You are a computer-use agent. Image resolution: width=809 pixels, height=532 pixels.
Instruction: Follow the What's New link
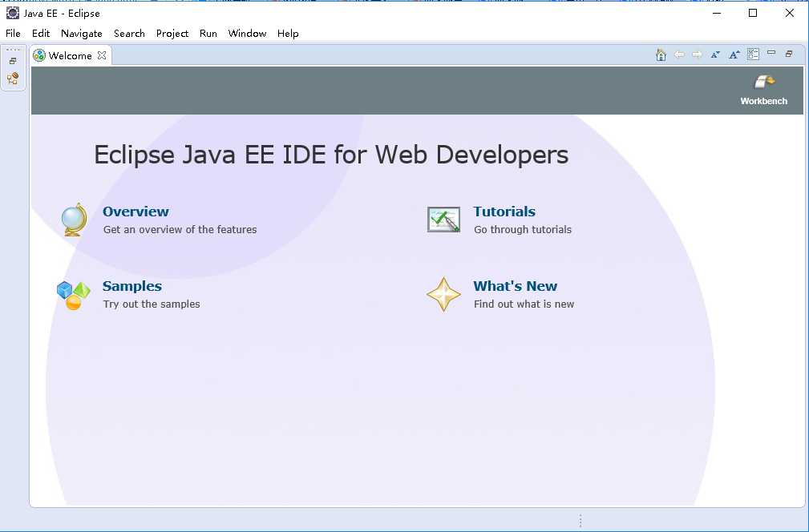(x=515, y=286)
